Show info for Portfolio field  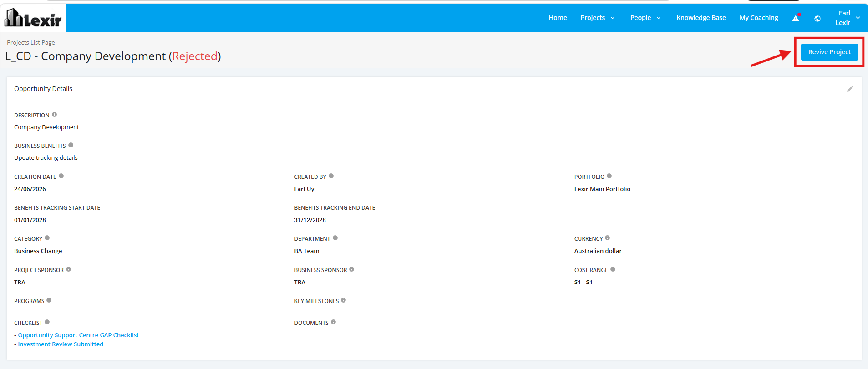tap(609, 176)
